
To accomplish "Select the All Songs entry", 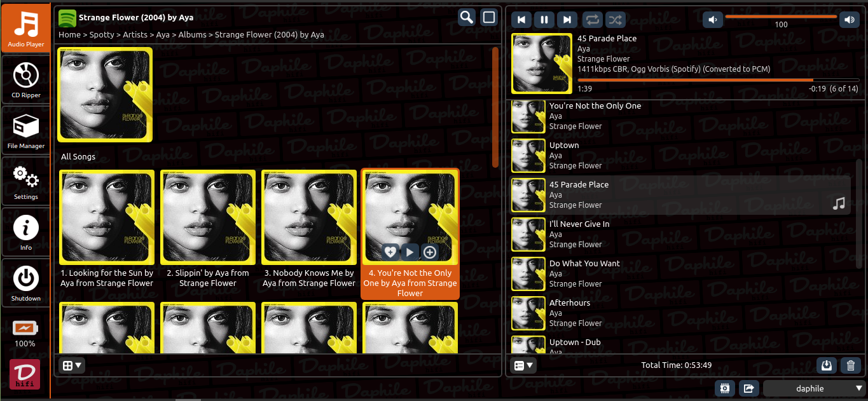I will pos(78,156).
